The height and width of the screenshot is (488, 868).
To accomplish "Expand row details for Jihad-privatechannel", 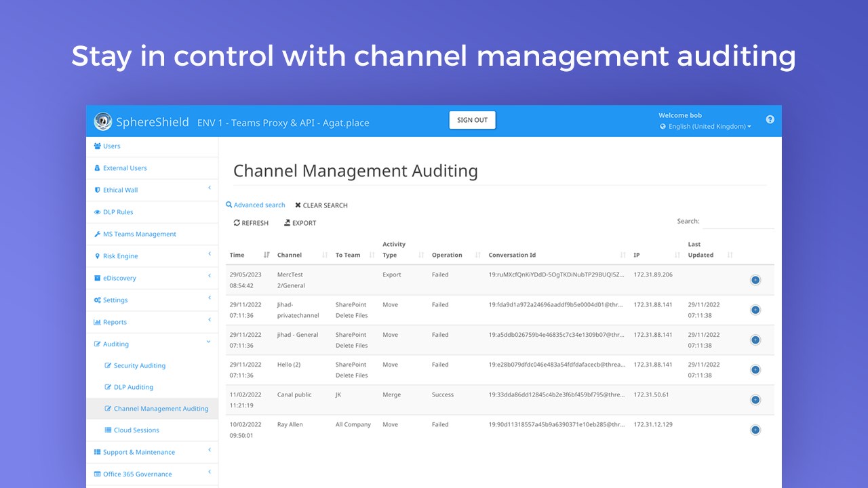I will (755, 310).
